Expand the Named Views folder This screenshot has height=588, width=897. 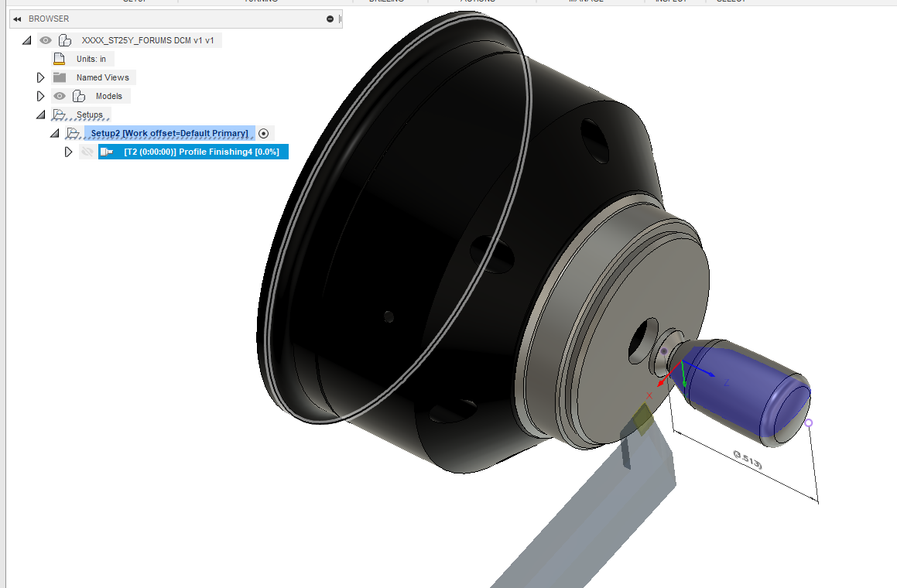click(39, 77)
